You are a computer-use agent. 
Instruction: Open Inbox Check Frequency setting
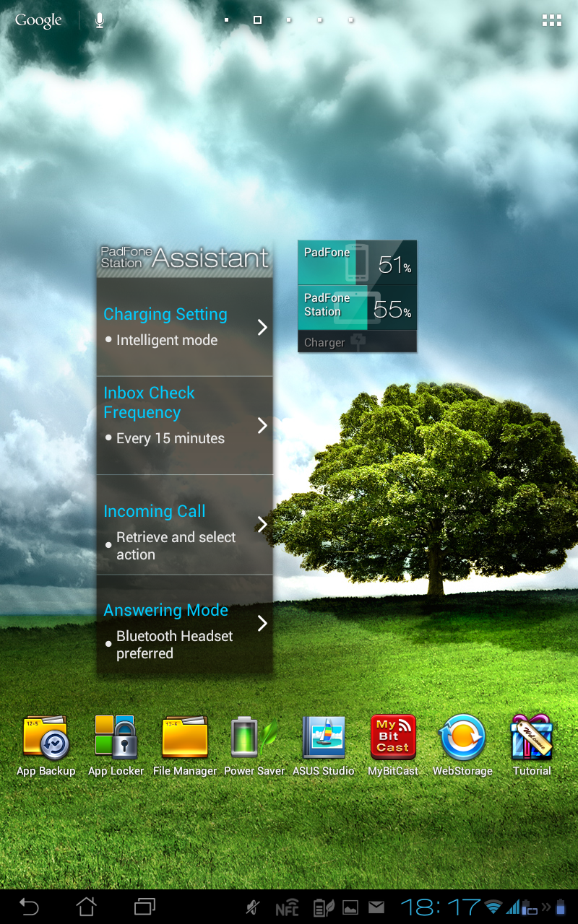tap(185, 425)
